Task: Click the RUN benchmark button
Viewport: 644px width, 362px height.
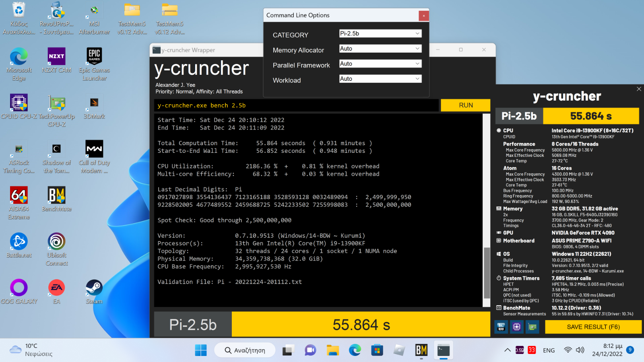Action: coord(466,105)
